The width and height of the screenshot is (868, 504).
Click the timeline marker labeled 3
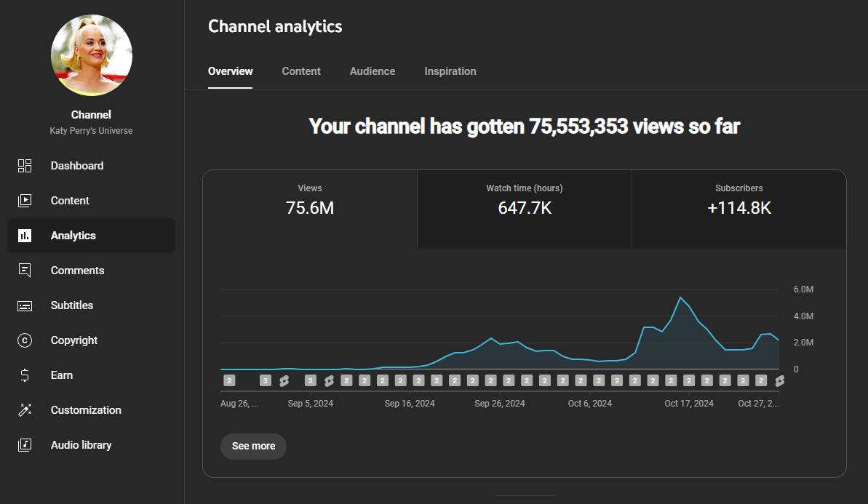coord(266,380)
